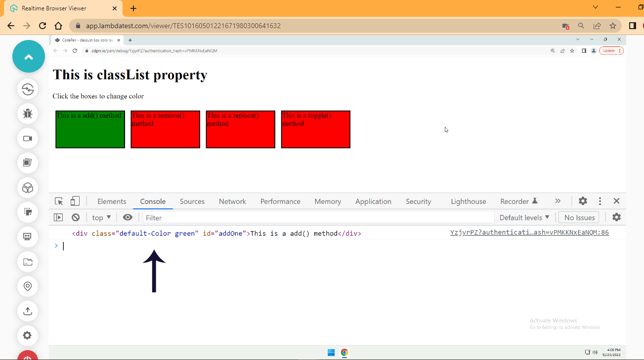Start a video recording from the sidebar
644x360 pixels.
(28, 138)
